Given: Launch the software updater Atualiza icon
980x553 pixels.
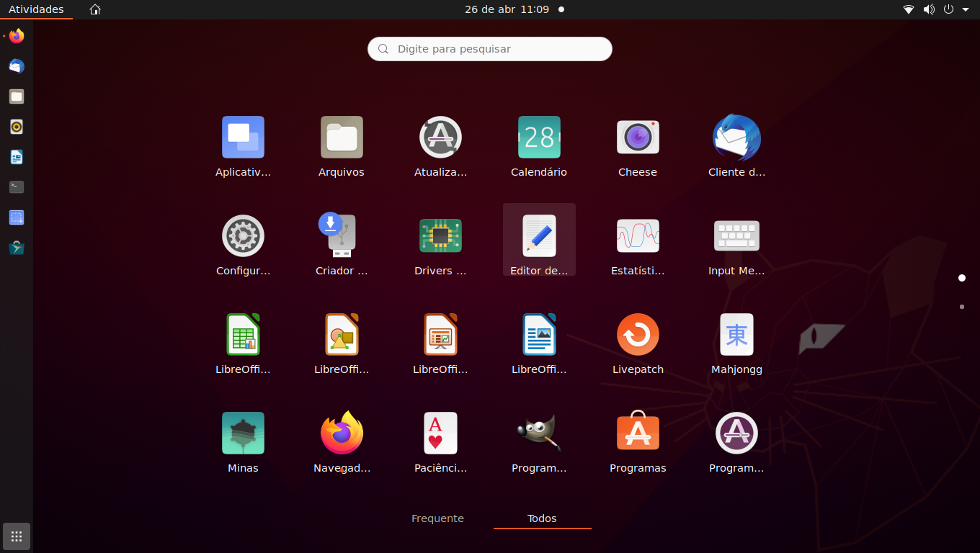Looking at the screenshot, I should [440, 137].
